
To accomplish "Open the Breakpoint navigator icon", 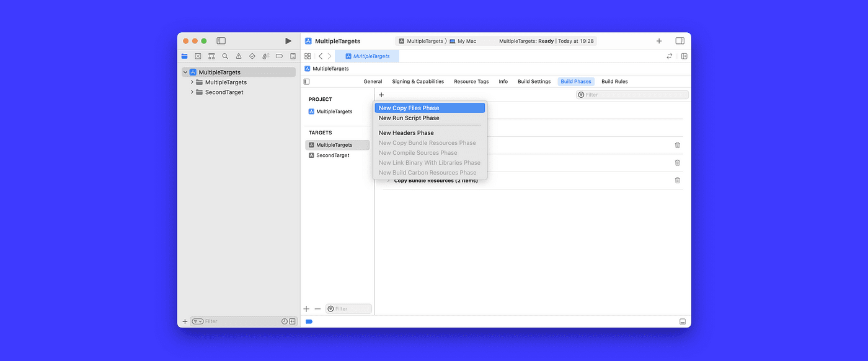I will click(x=279, y=56).
